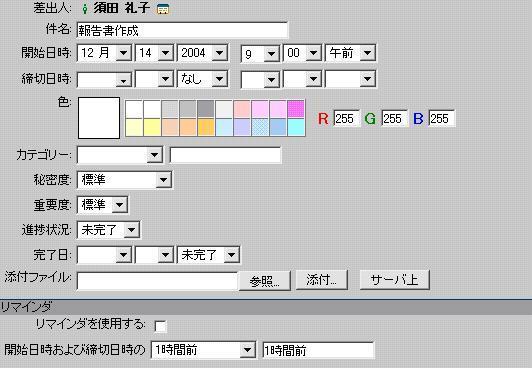Expand the 進捗状況 未完了 dropdown
The image size is (532, 368).
pyautogui.click(x=109, y=230)
